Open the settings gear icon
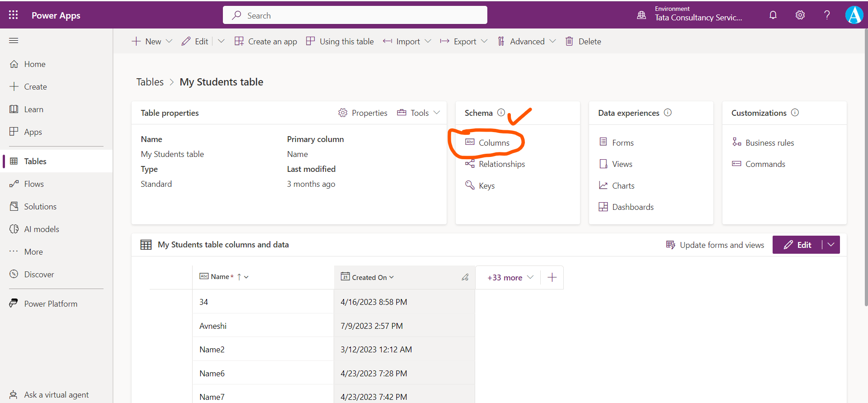This screenshot has width=868, height=403. tap(800, 15)
